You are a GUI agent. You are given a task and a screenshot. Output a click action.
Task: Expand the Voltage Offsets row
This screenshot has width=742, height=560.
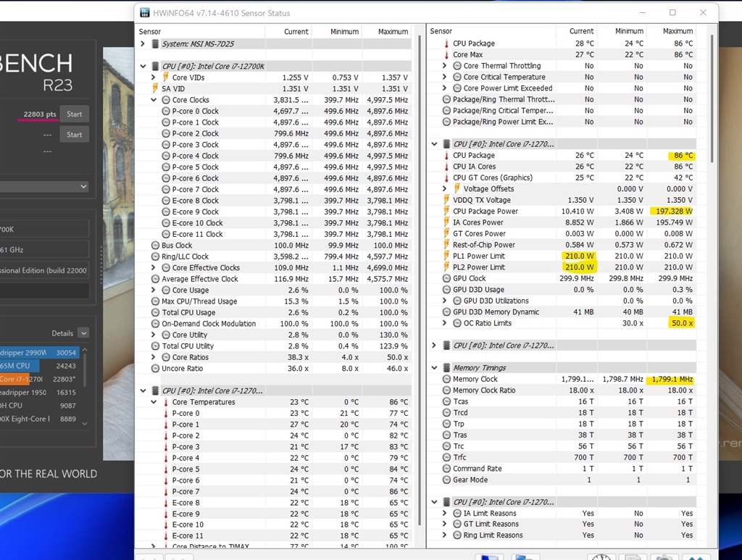point(444,188)
